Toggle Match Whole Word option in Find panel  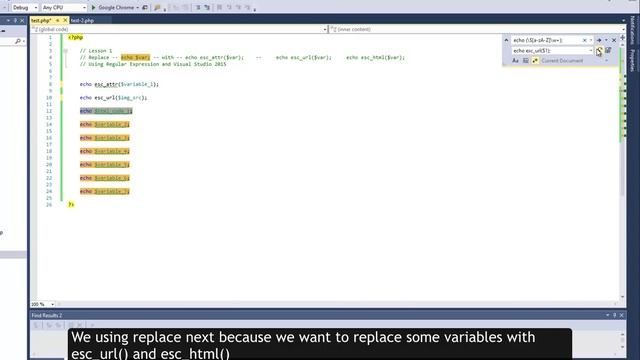525,61
